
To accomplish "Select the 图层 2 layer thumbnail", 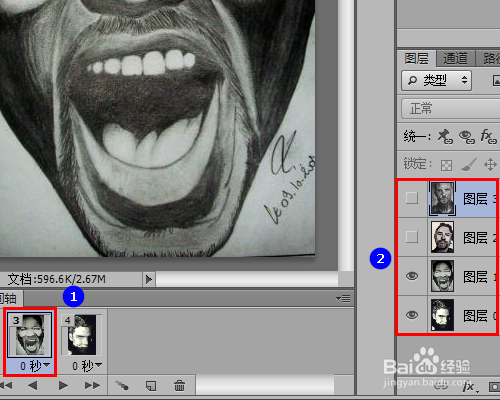I will (x=442, y=237).
